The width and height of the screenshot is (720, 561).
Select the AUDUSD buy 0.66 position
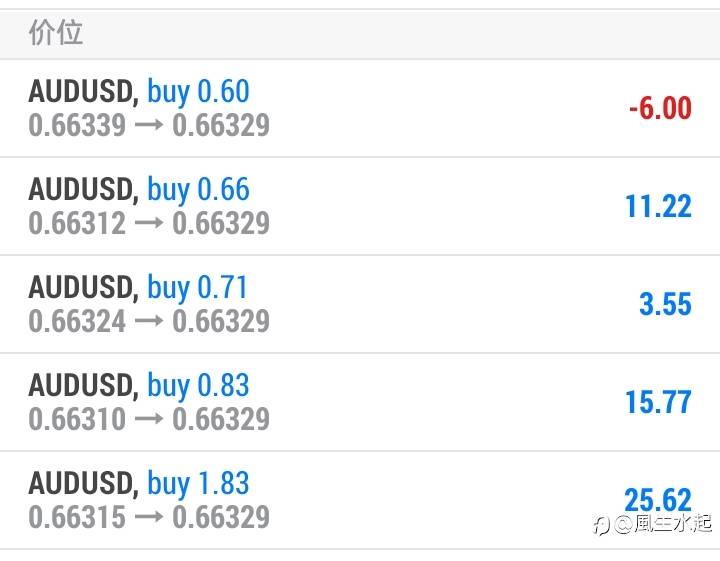click(x=360, y=206)
